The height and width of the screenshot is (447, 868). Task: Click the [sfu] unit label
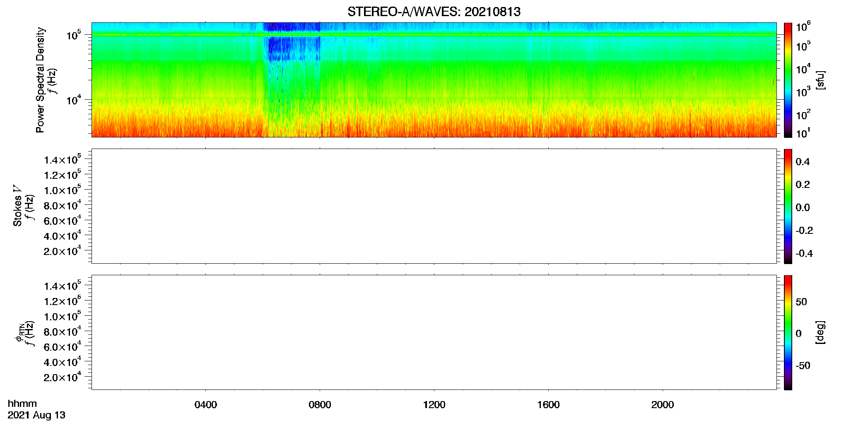tap(820, 80)
